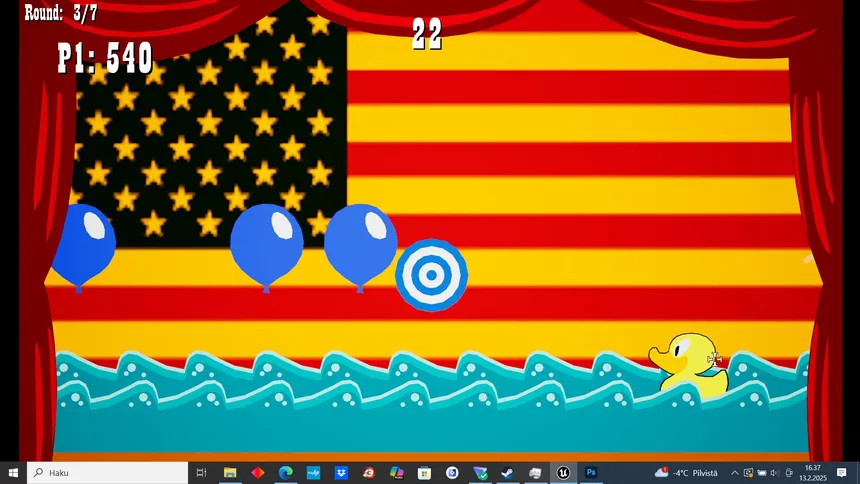Click the 22 countdown timer
Screen dimensions: 860x484
click(427, 34)
